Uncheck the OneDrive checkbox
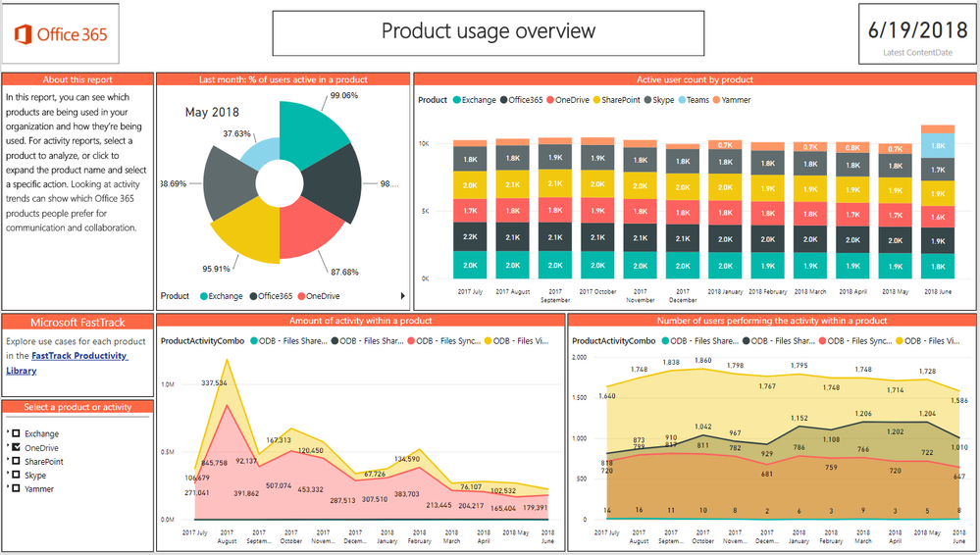The image size is (980, 555). (x=17, y=447)
